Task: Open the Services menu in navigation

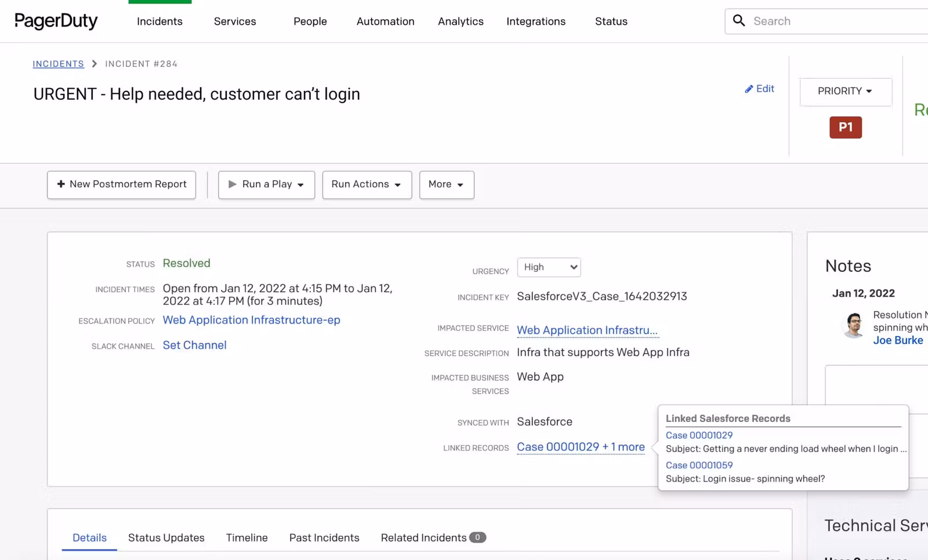Action: (x=235, y=21)
